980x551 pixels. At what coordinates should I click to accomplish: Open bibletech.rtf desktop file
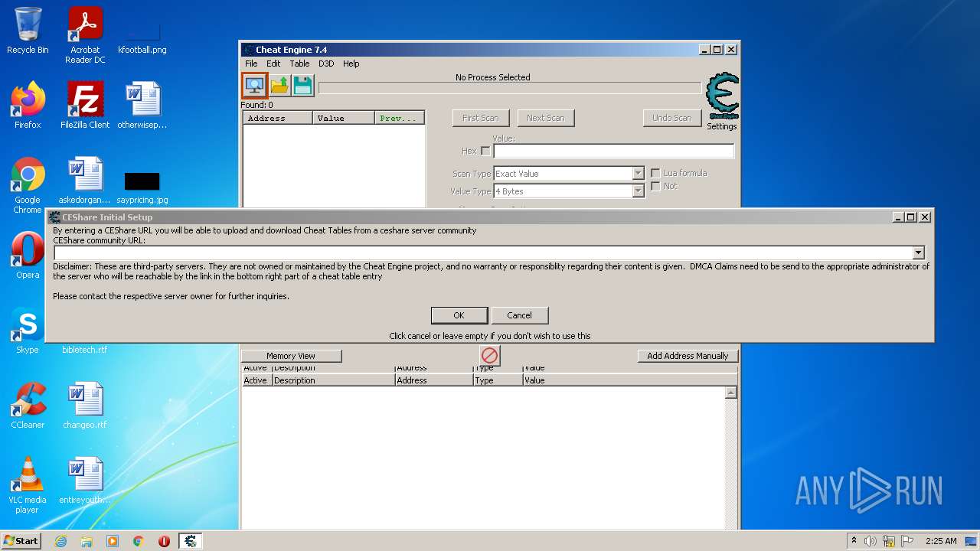(85, 350)
